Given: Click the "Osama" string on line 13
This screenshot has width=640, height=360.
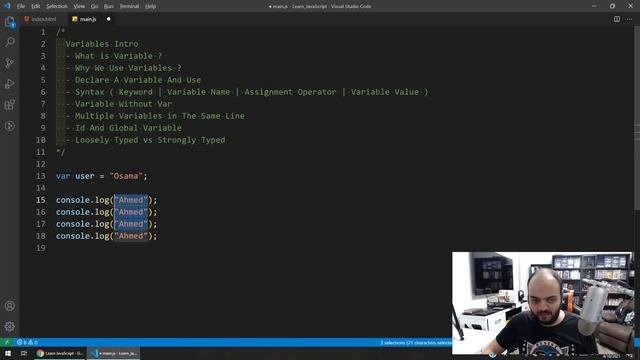Looking at the screenshot, I should click(126, 176).
